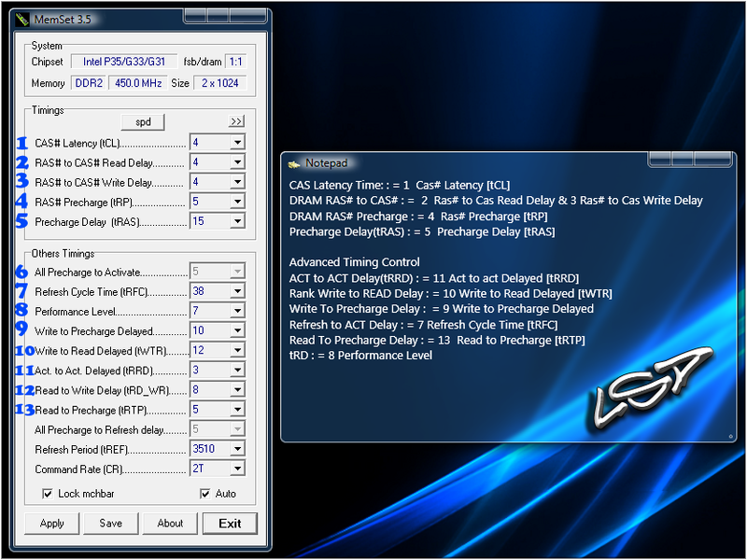
Task: Click the 'All Precharge to Refresh delay' label
Action: coord(99,430)
